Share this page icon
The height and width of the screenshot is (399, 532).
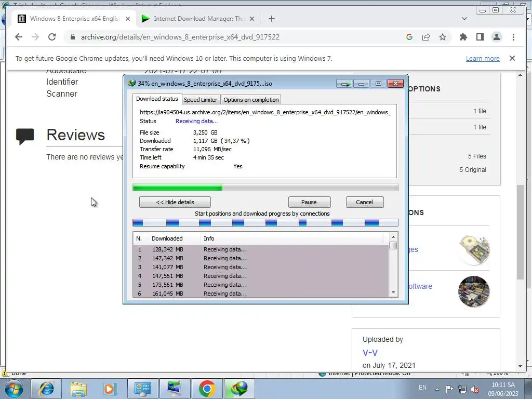[x=426, y=37]
